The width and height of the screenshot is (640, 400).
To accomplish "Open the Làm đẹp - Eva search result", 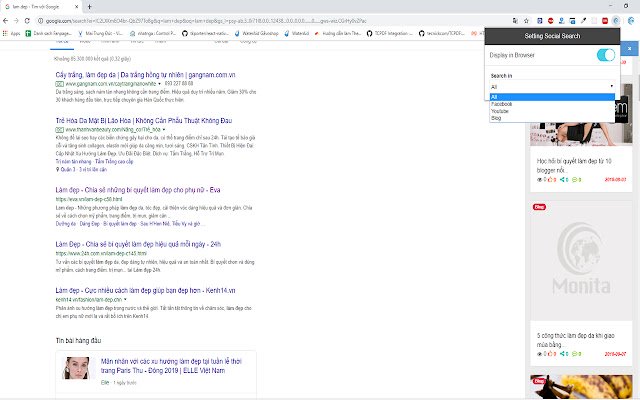I will point(138,190).
